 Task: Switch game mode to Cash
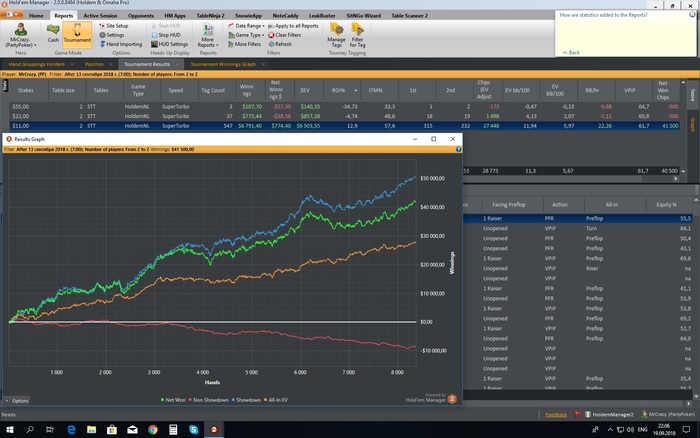(53, 33)
